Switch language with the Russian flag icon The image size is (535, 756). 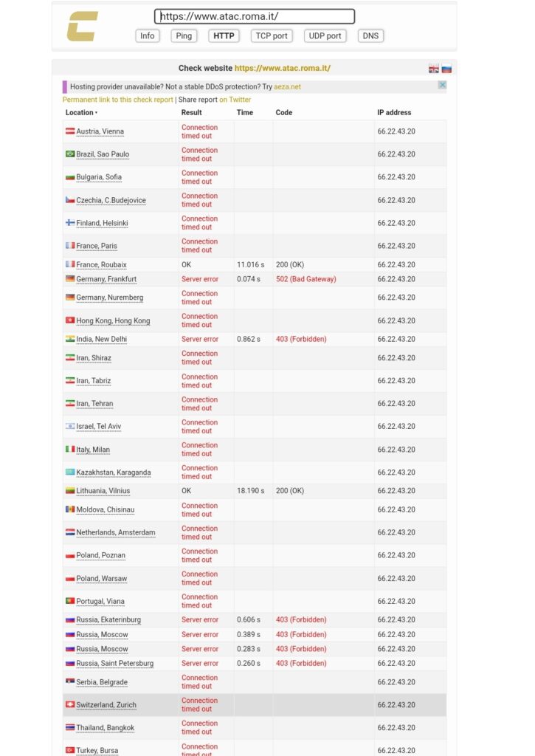click(x=446, y=69)
